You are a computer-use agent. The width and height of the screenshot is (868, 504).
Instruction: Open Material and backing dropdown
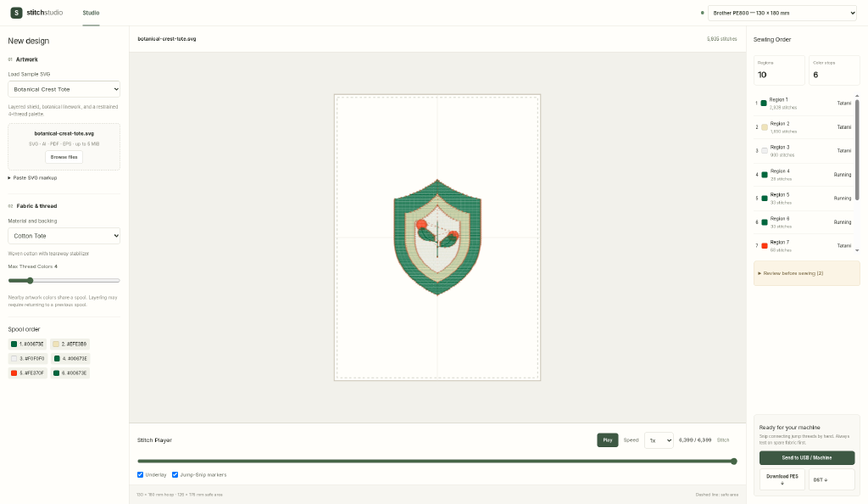pyautogui.click(x=64, y=236)
